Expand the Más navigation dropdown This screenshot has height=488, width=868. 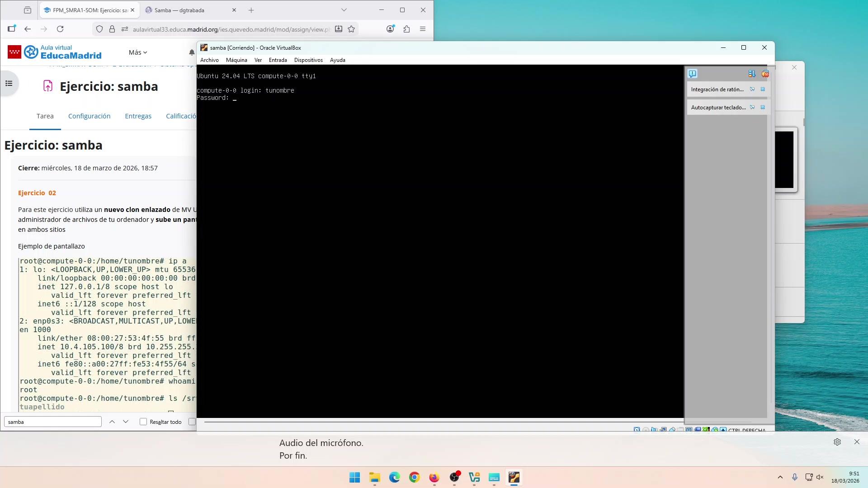[x=138, y=52]
